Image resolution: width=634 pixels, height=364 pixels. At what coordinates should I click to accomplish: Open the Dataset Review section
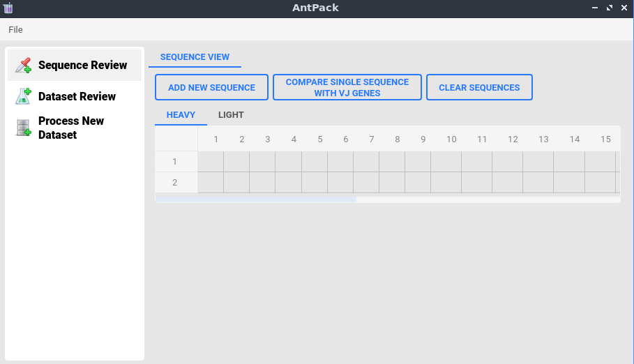(75, 96)
